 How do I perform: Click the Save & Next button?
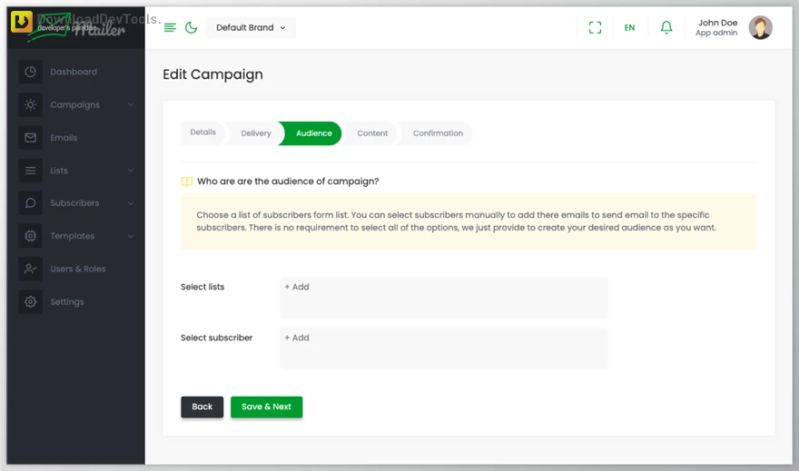coord(267,407)
